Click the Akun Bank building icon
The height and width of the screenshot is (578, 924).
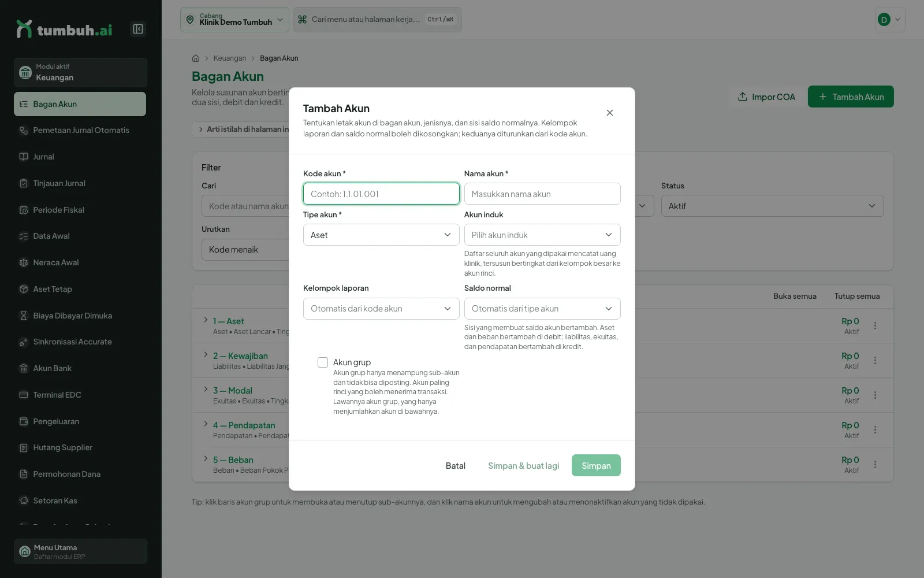(x=24, y=368)
